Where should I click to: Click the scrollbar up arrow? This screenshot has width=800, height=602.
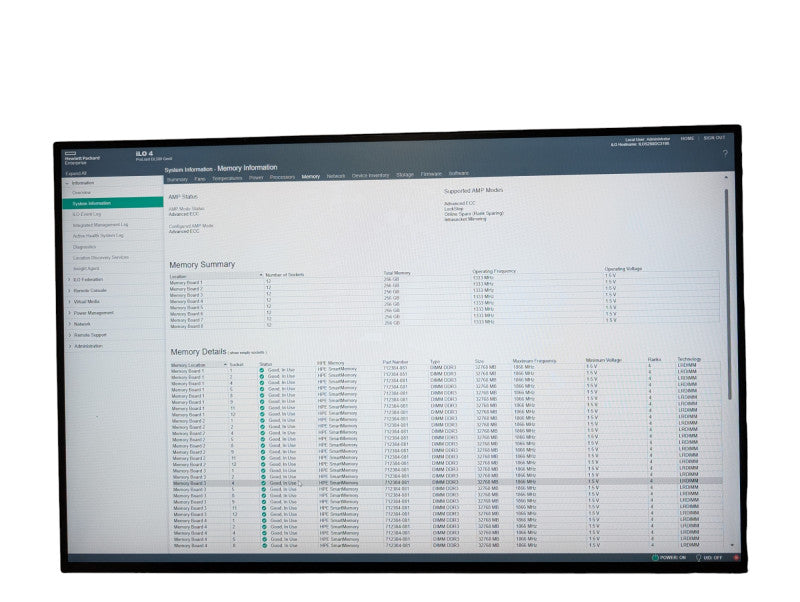coord(726,177)
